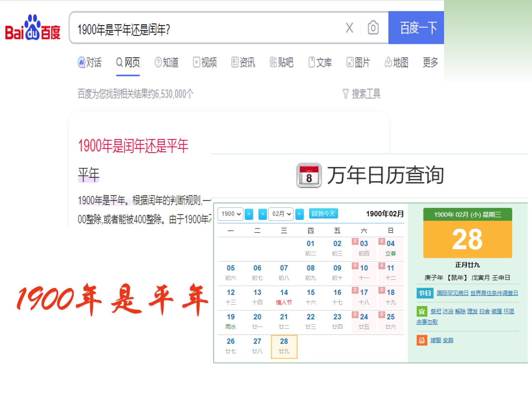Switch to the 视频 tab
532x399 pixels.
tap(205, 63)
